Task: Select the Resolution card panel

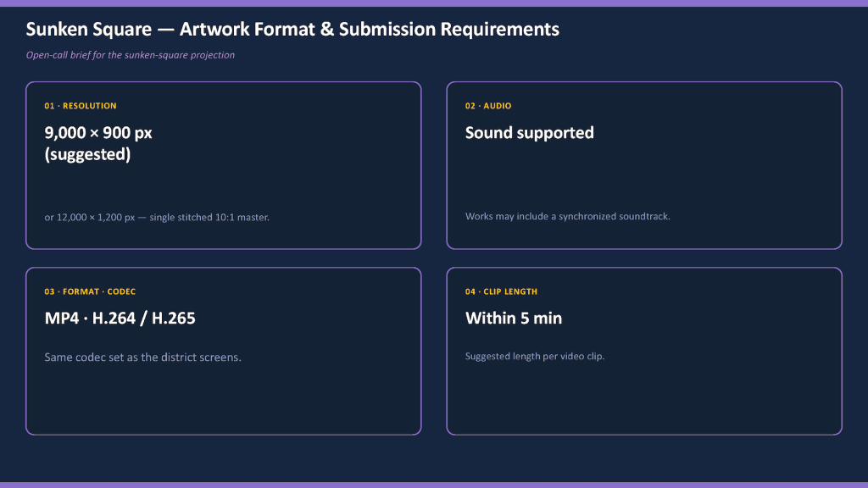Action: tap(224, 165)
